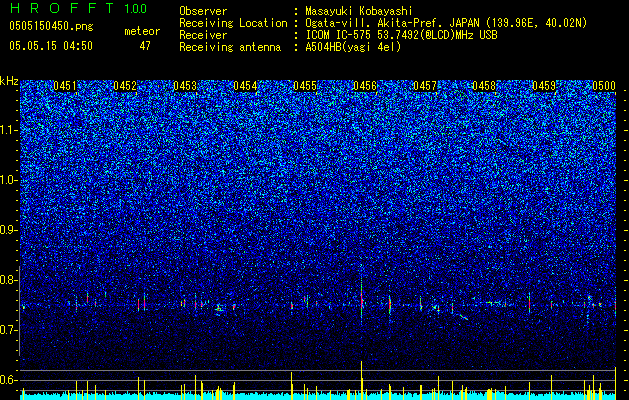This screenshot has width=629, height=400.
Task: Click the 0500 time marker
Action: point(604,86)
